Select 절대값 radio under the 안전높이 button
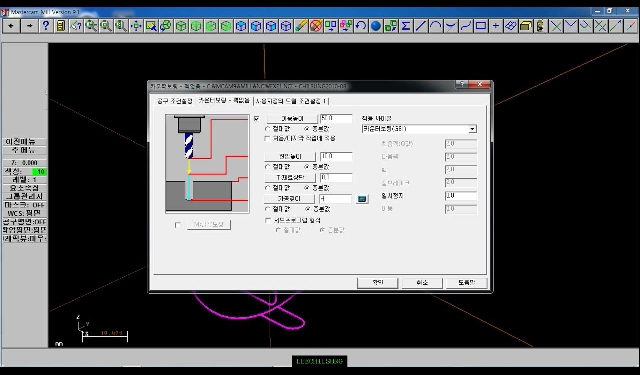Viewport: 640px width, 375px height. 267,129
